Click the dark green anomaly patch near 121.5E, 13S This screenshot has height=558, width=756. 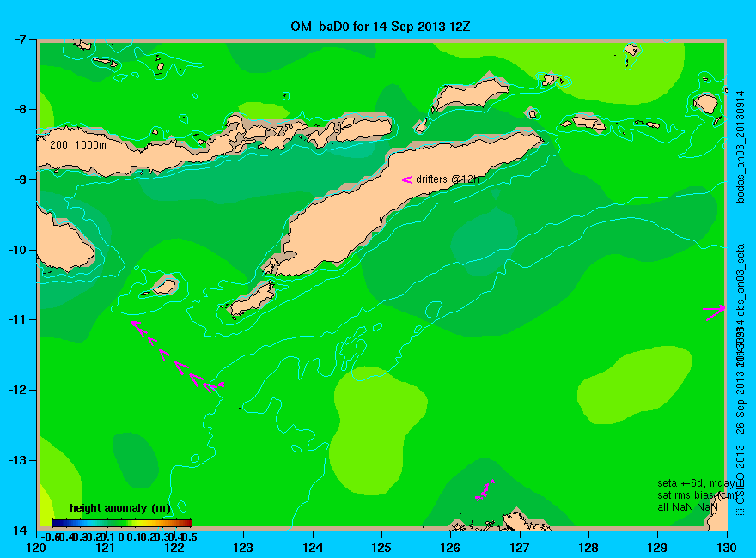coord(135,460)
